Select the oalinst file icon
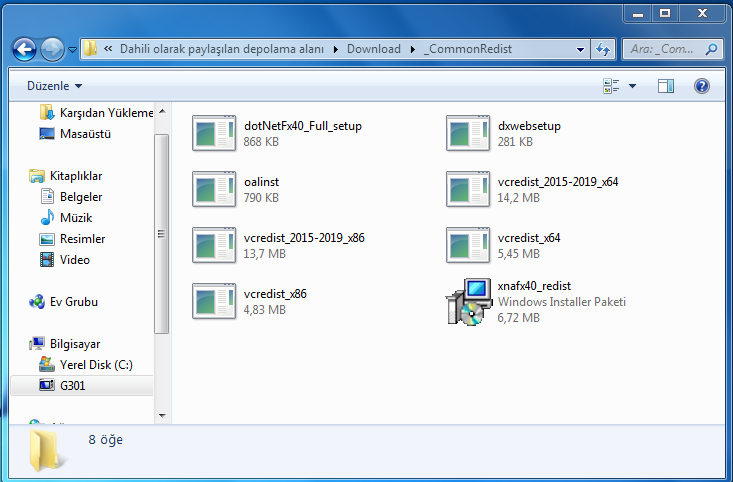The image size is (733, 482). [214, 189]
